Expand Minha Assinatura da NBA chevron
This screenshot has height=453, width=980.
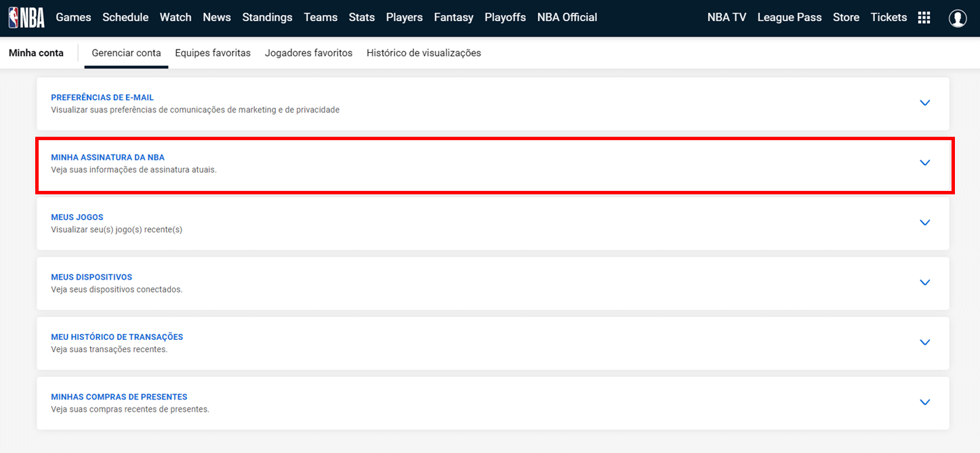pyautogui.click(x=925, y=163)
